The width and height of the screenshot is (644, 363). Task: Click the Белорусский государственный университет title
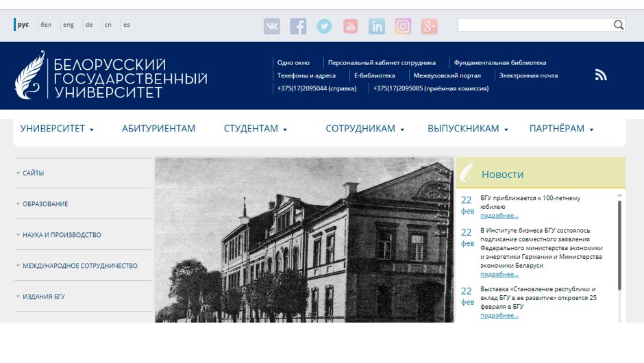[x=130, y=78]
